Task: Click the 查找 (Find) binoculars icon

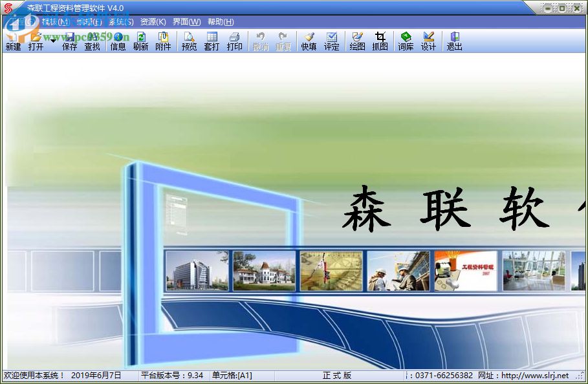Action: 93,41
